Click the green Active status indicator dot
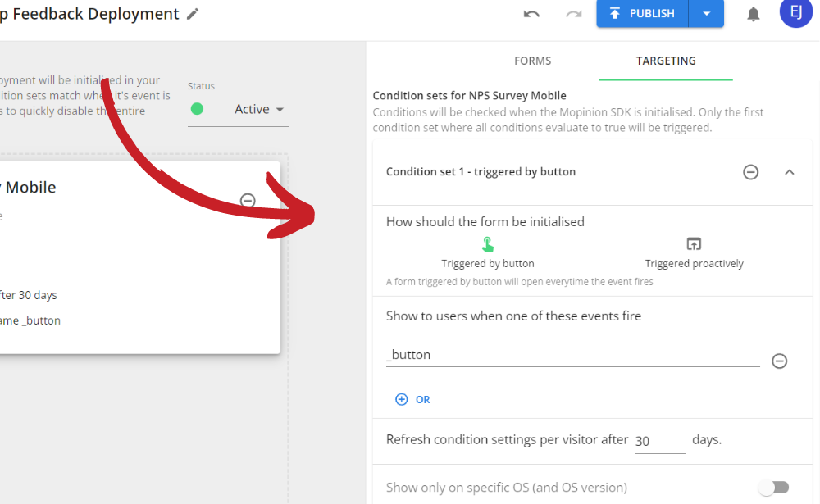The height and width of the screenshot is (504, 820). pos(197,108)
